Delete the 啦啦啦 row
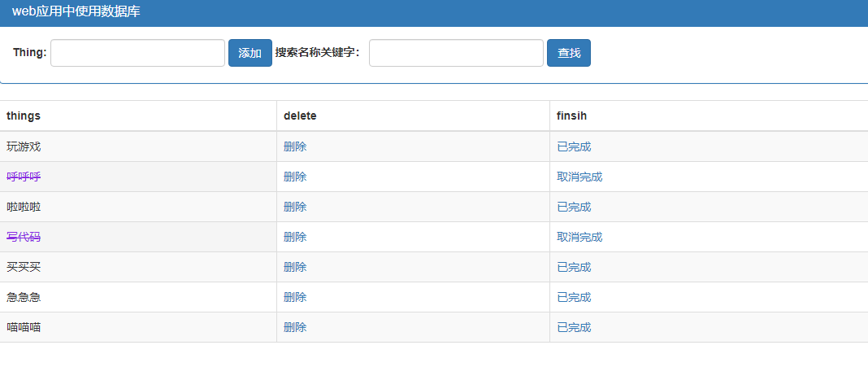 click(295, 207)
